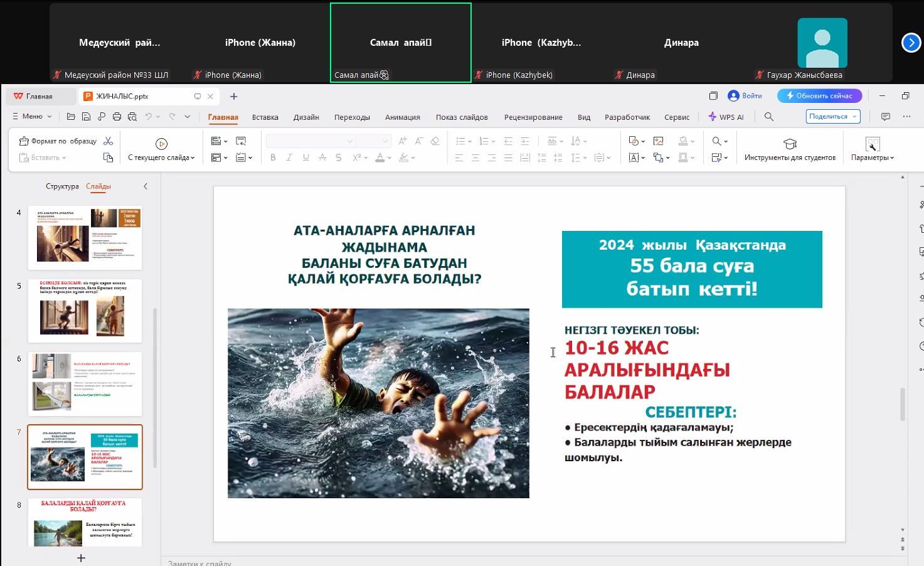Click the Обновить сейчас button

[x=819, y=96]
